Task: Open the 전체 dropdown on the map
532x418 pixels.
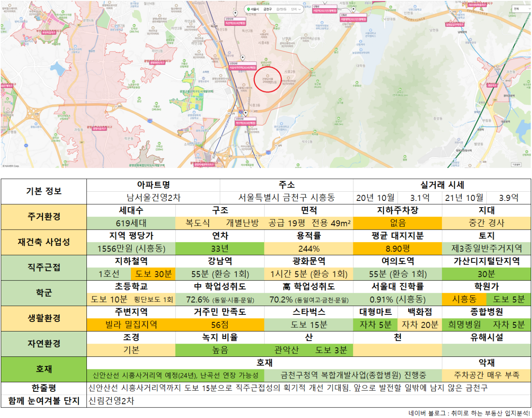Action: pos(522,9)
